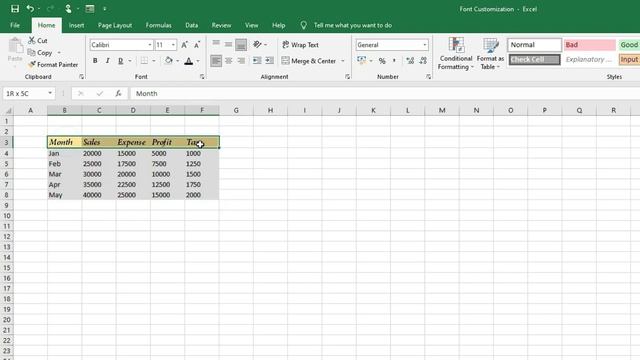Open Number format dialog launcher
The height and width of the screenshot is (360, 640).
click(428, 77)
